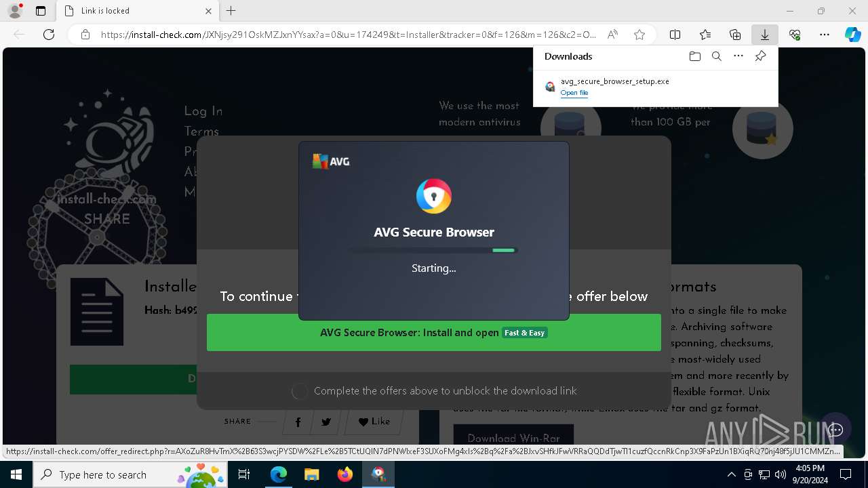Open more options in Downloads panel
This screenshot has width=868, height=488.
(x=738, y=56)
